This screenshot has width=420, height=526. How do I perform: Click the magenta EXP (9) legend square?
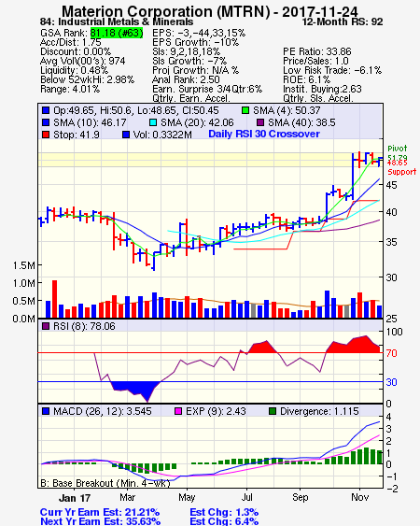point(178,411)
